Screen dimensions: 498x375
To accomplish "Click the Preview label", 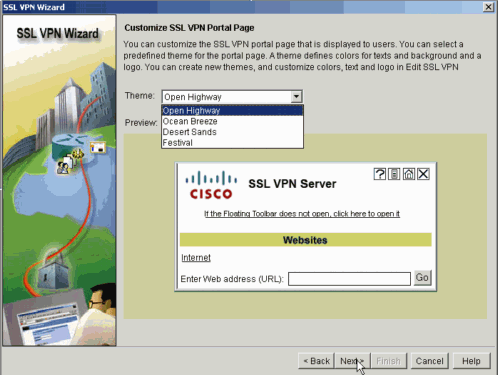I will pyautogui.click(x=141, y=123).
